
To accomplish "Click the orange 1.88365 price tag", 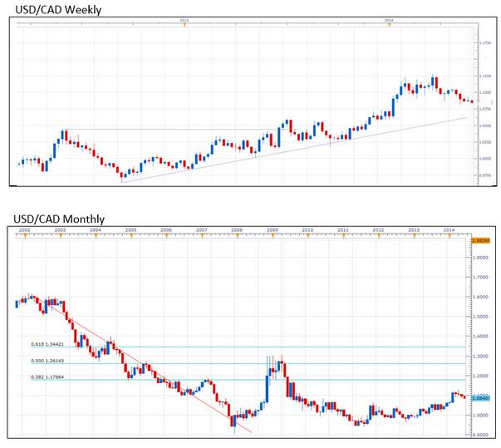I will tap(481, 240).
